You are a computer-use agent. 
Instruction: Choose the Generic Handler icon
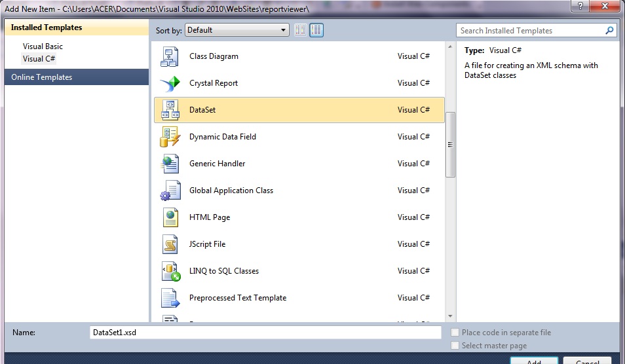click(170, 164)
